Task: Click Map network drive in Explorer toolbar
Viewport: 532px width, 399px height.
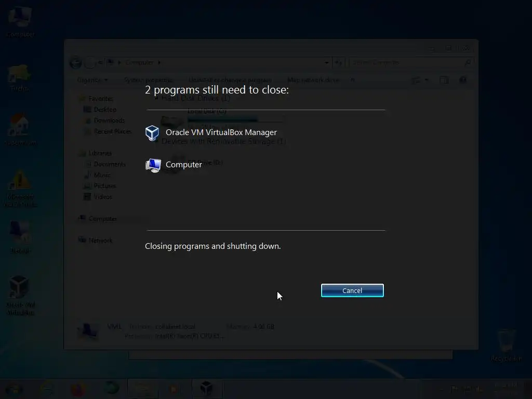Action: (x=313, y=80)
